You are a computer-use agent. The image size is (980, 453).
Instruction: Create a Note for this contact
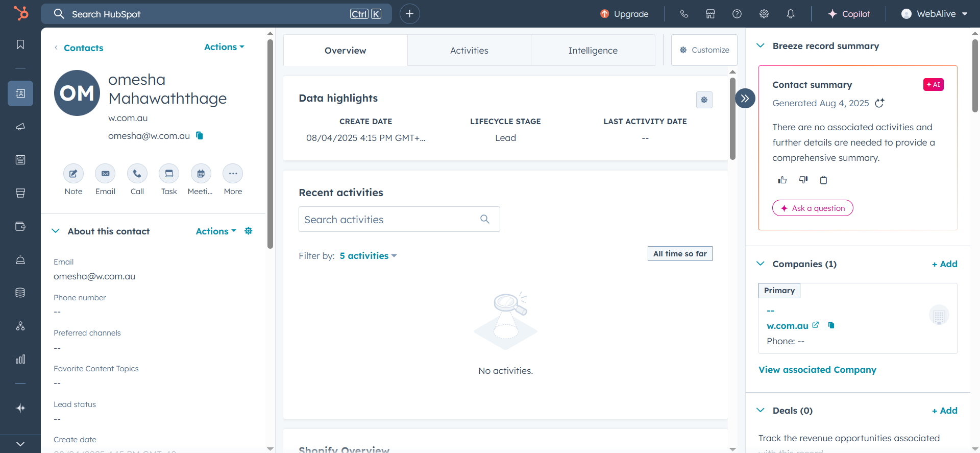[73, 174]
